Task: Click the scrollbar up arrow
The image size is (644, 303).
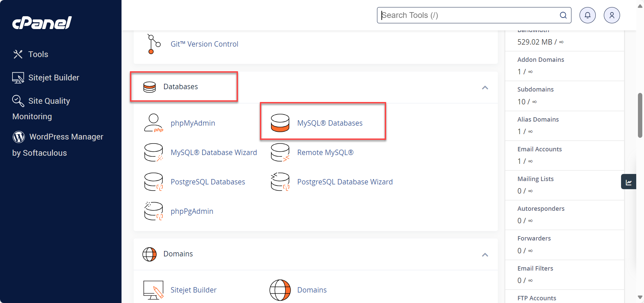Action: click(640, 6)
